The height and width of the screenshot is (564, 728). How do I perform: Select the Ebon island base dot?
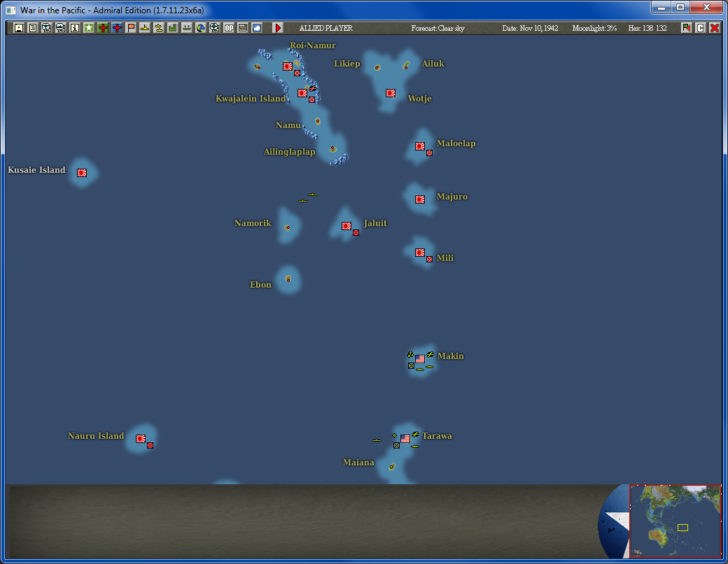point(288,279)
